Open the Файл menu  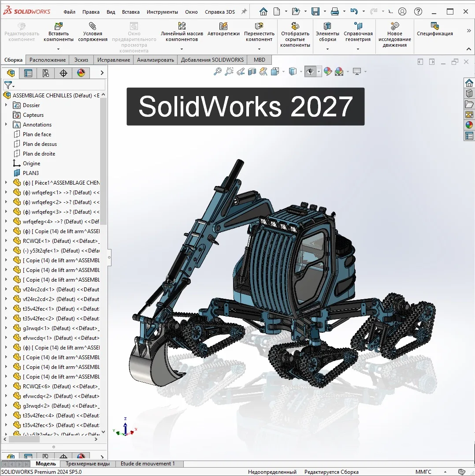coord(69,12)
